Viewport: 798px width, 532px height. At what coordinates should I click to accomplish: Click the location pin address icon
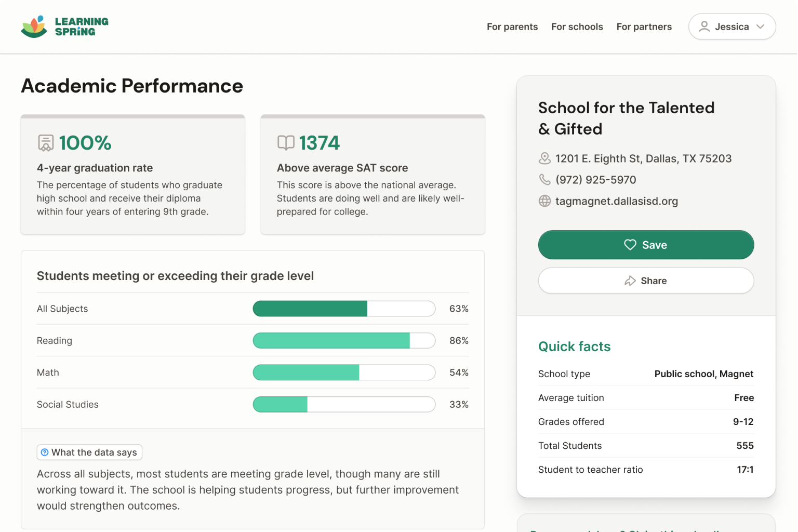pos(544,158)
